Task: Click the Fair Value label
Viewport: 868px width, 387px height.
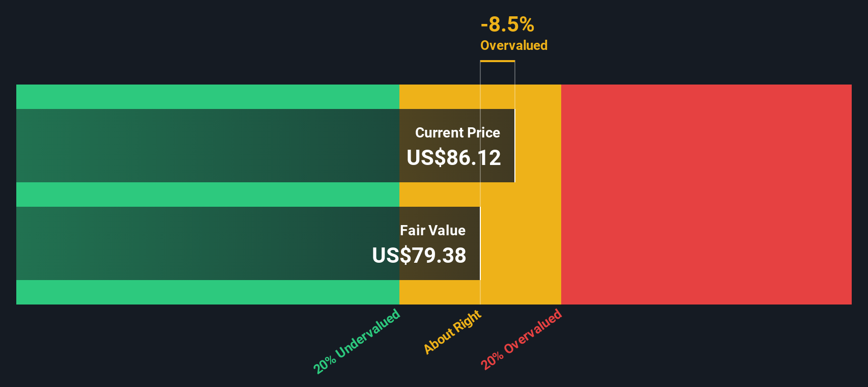Action: [432, 231]
